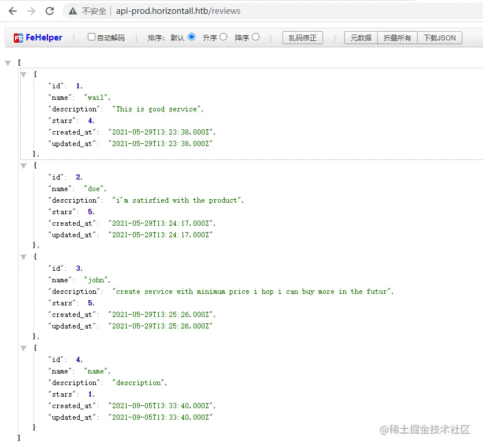
Task: Click the browser forward arrow
Action: pos(31,11)
